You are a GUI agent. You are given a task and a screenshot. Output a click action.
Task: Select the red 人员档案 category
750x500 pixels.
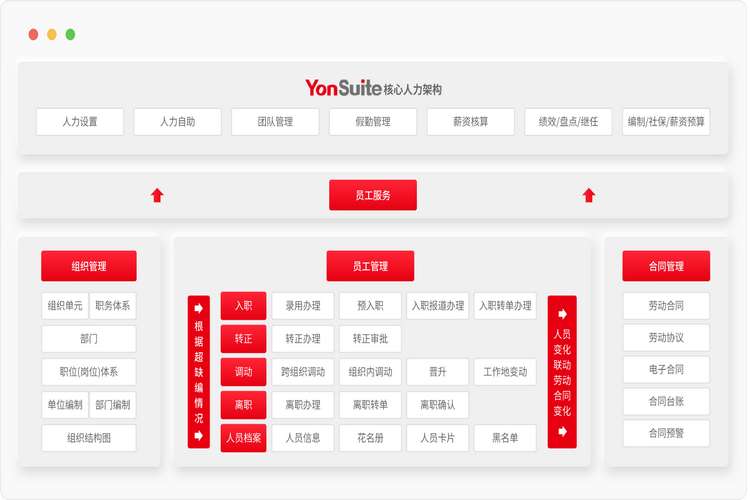point(243,438)
